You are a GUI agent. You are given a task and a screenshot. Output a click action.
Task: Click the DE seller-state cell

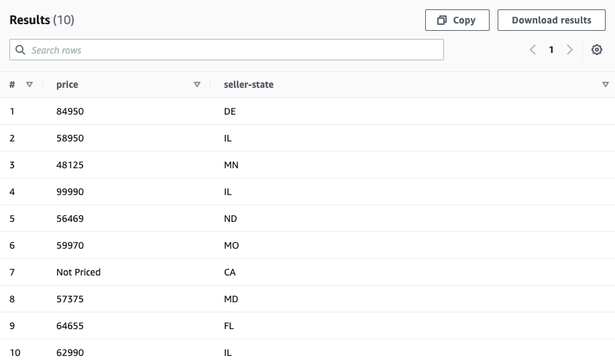(229, 111)
